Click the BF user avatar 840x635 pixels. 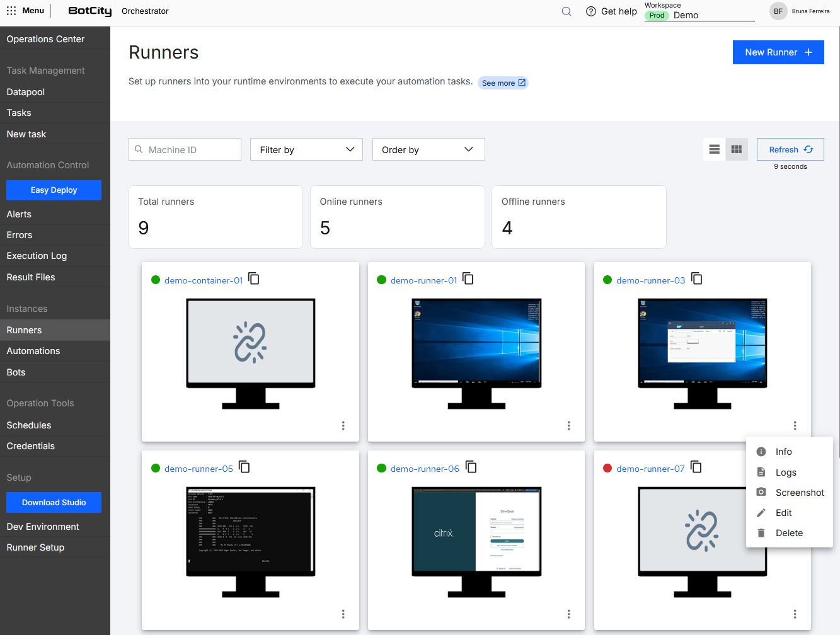pyautogui.click(x=778, y=11)
